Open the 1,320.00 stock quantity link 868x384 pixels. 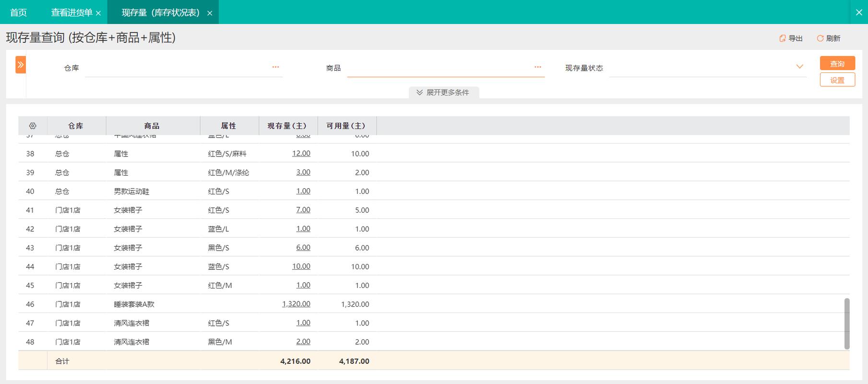(296, 304)
